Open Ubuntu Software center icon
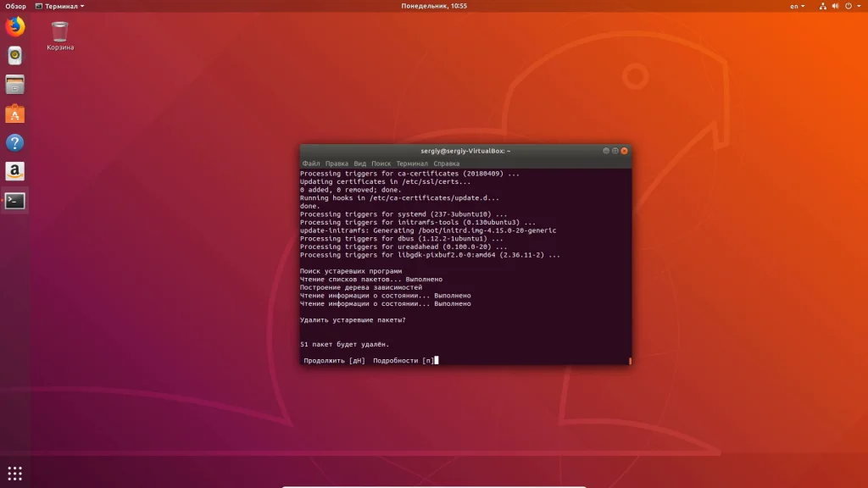This screenshot has width=868, height=488. tap(14, 114)
